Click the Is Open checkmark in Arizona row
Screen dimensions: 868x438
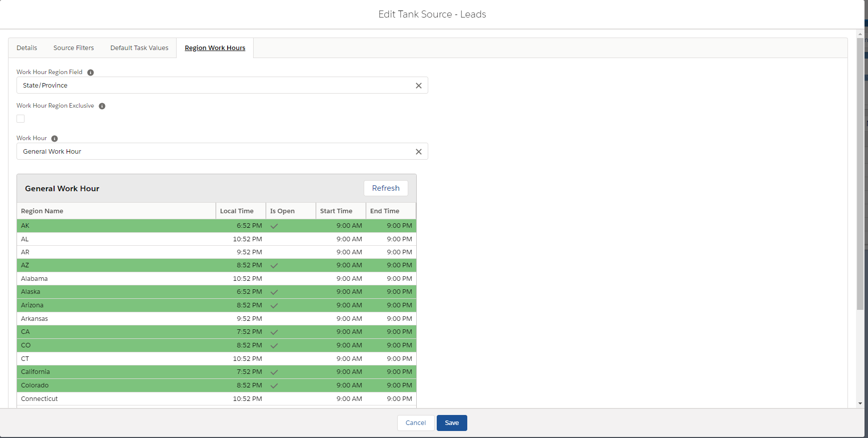click(x=274, y=306)
